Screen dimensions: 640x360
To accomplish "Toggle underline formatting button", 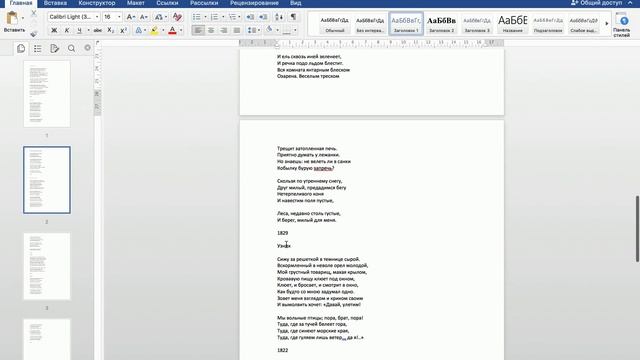I will 79,30.
